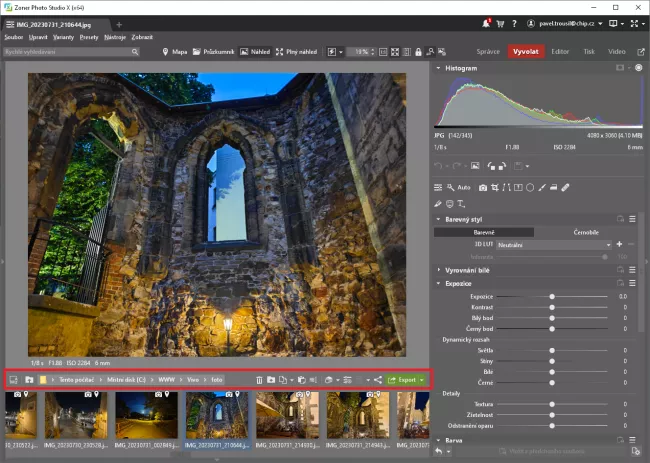The height and width of the screenshot is (463, 650).
Task: Open notifications bell icon
Action: pyautogui.click(x=487, y=23)
